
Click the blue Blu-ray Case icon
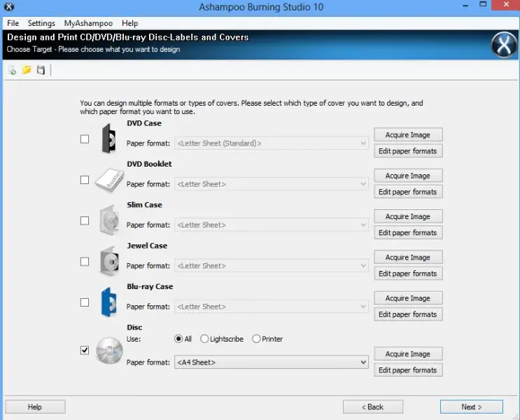(108, 302)
